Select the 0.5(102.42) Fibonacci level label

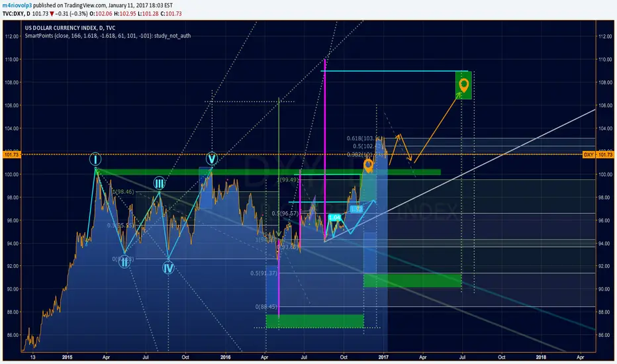(366, 146)
